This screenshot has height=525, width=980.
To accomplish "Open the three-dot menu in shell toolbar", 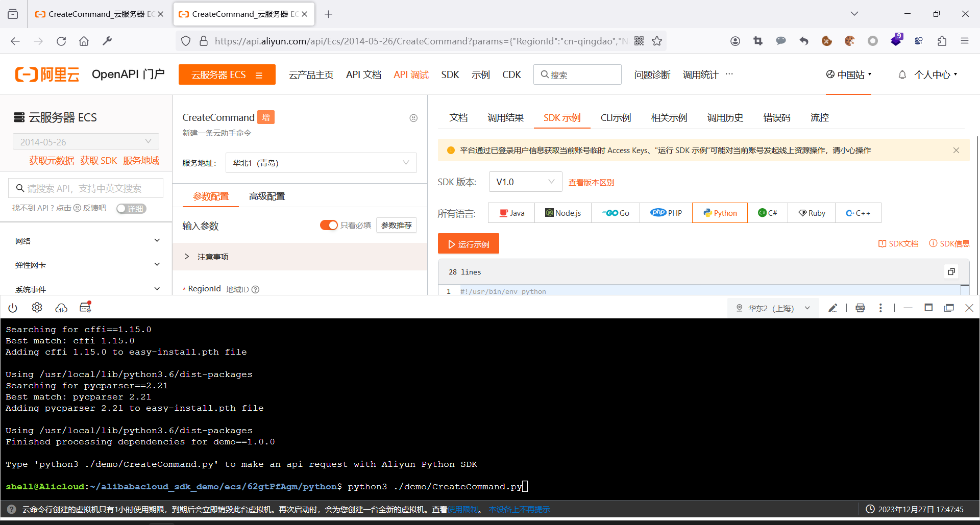I will [x=880, y=308].
